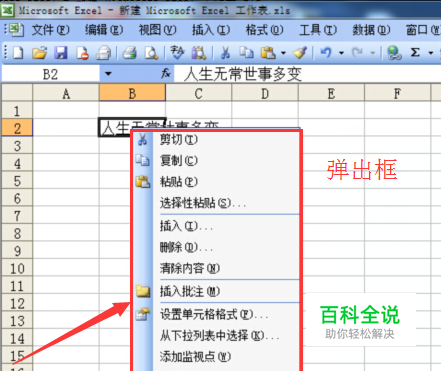Select column F header

click(x=397, y=93)
